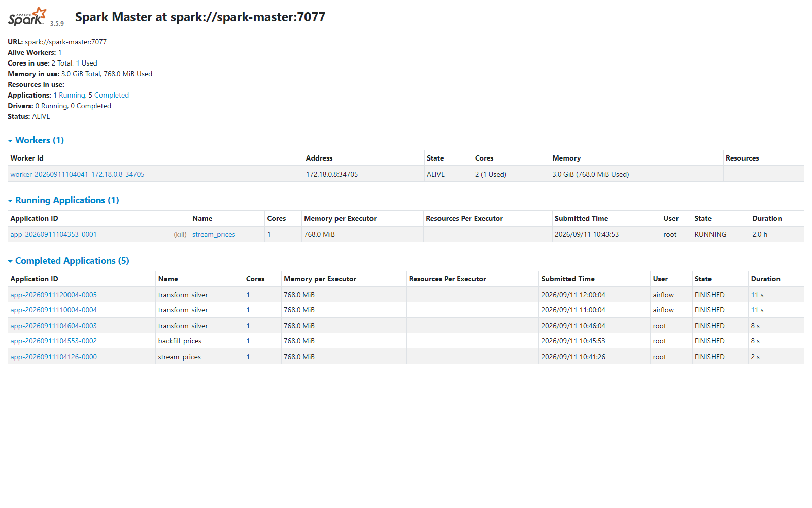Click the Cores in use summary line
The image size is (812, 508).
tap(52, 63)
